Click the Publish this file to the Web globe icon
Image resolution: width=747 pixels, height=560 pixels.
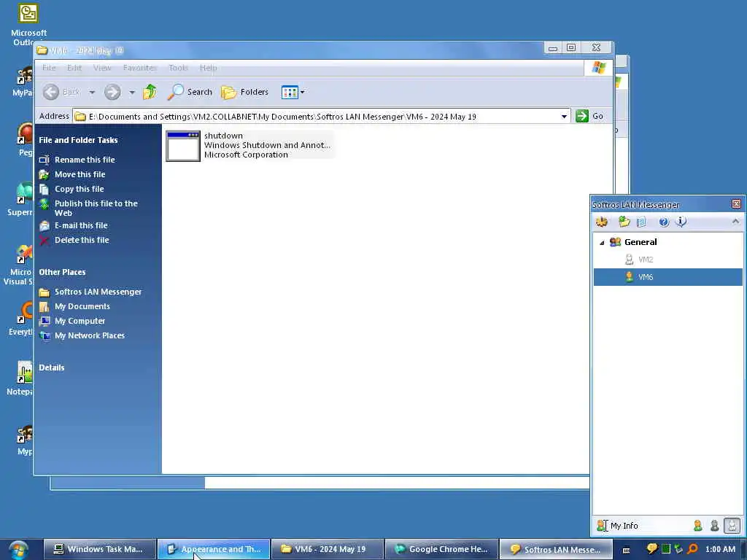click(x=44, y=205)
